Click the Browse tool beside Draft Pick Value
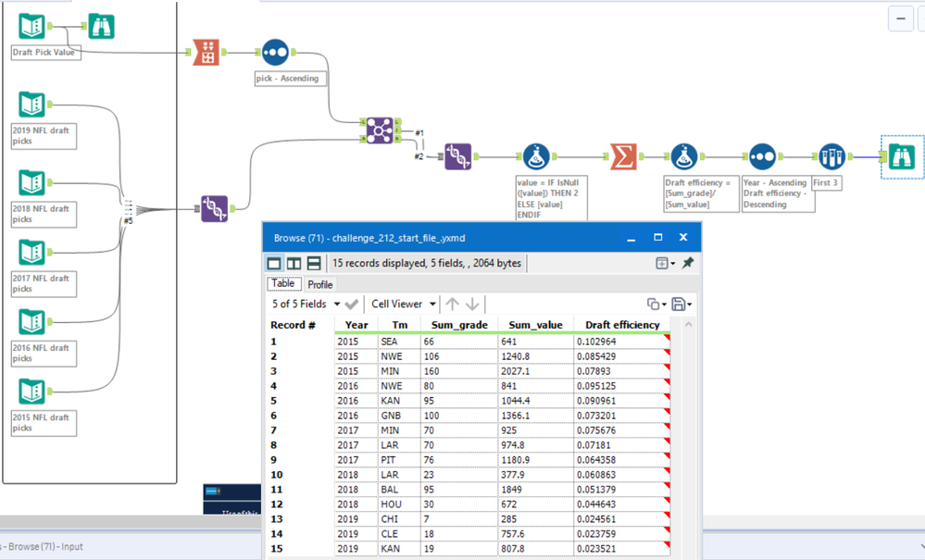Image resolution: width=925 pixels, height=560 pixels. pos(100,28)
